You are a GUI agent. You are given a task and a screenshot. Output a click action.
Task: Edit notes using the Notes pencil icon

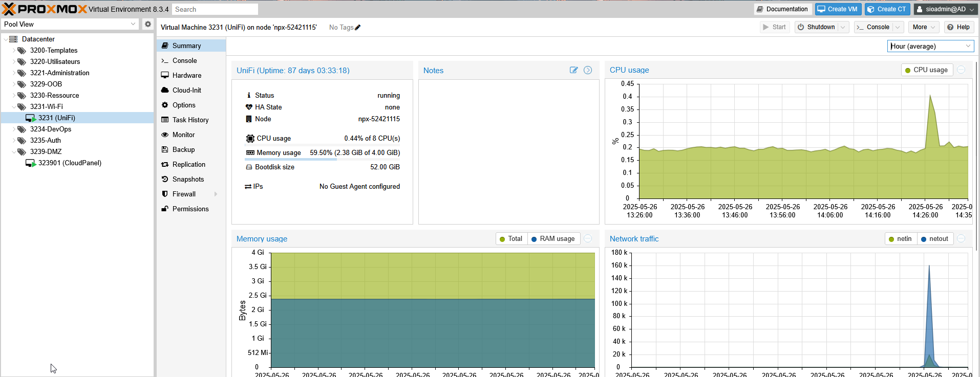pos(573,70)
